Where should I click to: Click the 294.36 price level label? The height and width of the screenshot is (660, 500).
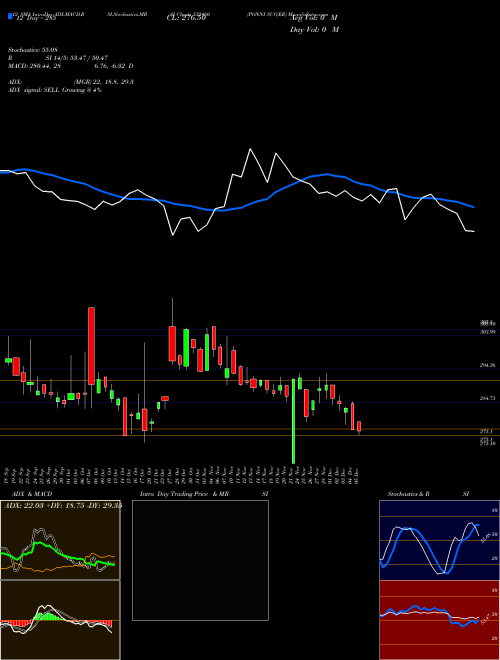click(488, 366)
